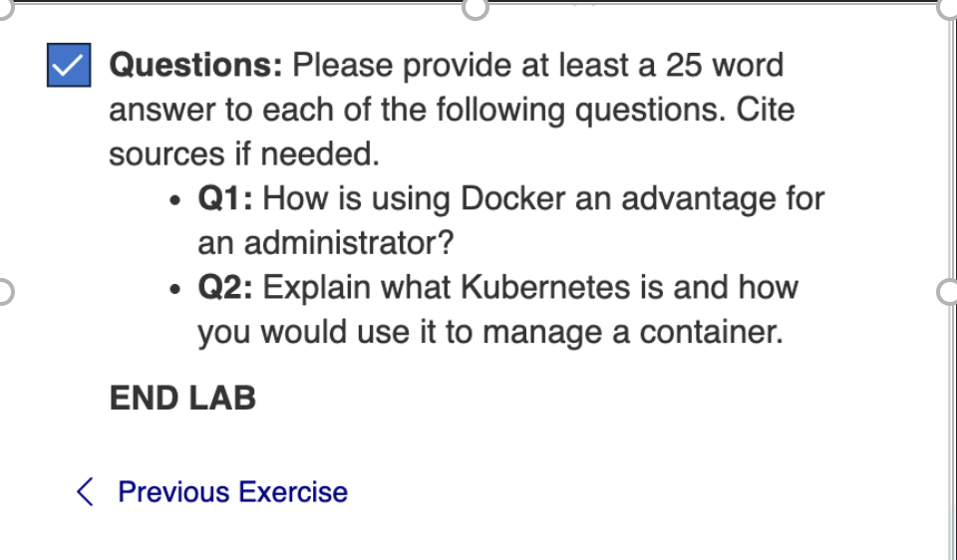
Task: Open the Previous Exercise link
Action: [x=232, y=492]
